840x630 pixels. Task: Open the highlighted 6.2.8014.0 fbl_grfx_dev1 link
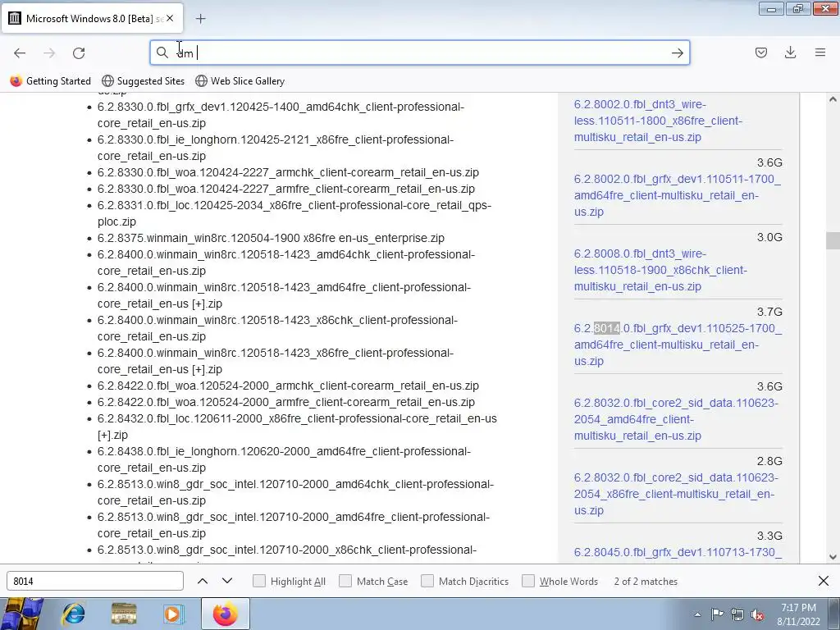pos(678,345)
